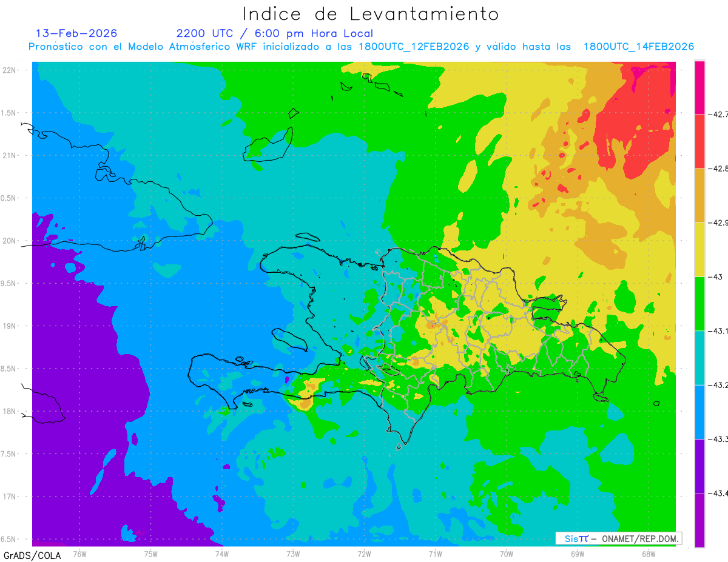Select the magenta swatch at legend top
The height and width of the screenshot is (562, 728).
pos(699,87)
